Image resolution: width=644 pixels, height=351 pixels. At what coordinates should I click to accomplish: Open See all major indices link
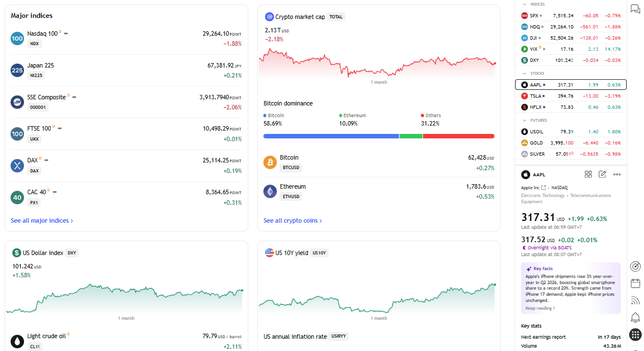[42, 221]
